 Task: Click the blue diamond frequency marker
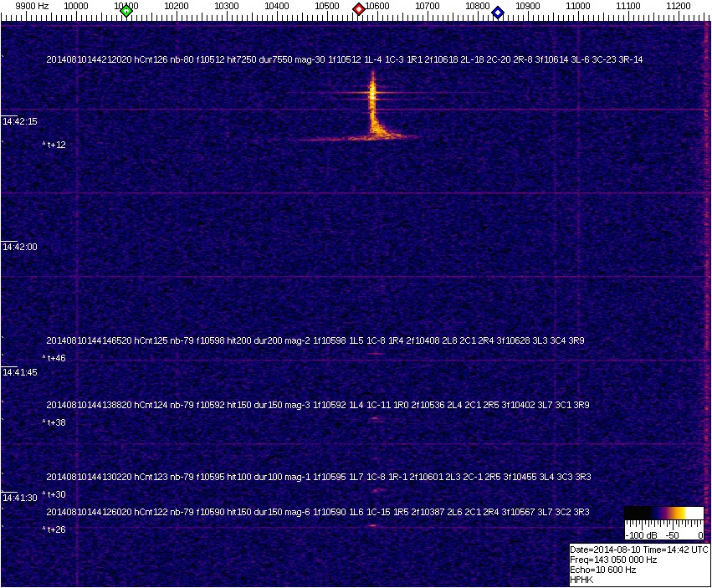(498, 12)
